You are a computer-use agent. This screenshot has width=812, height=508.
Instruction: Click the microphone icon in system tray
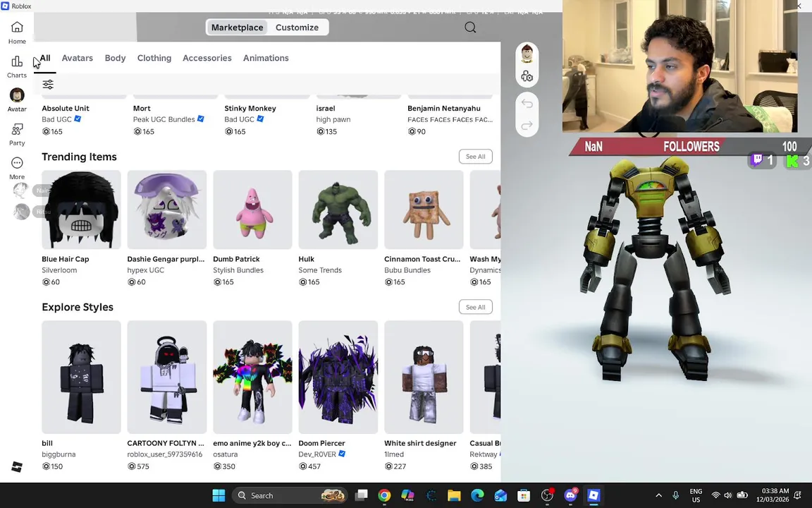tap(675, 495)
